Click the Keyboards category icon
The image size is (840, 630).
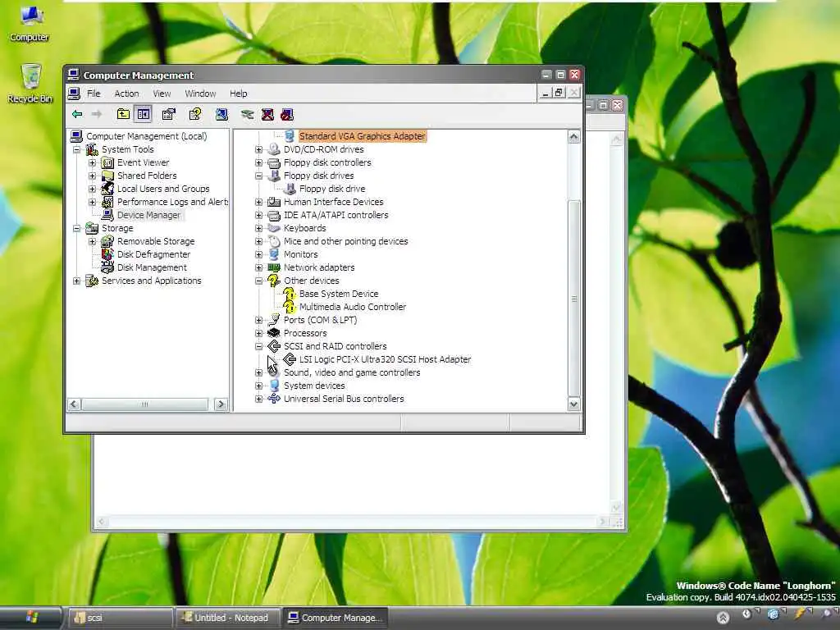click(274, 228)
